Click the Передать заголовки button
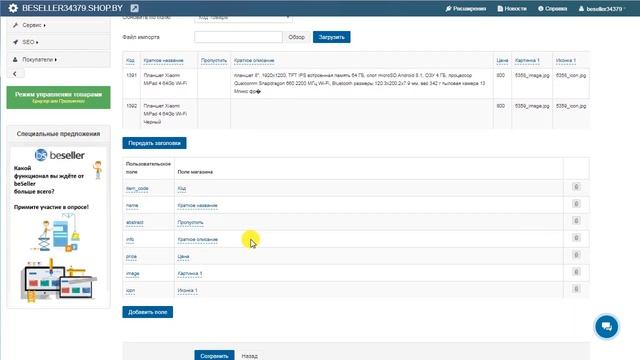 pos(154,143)
